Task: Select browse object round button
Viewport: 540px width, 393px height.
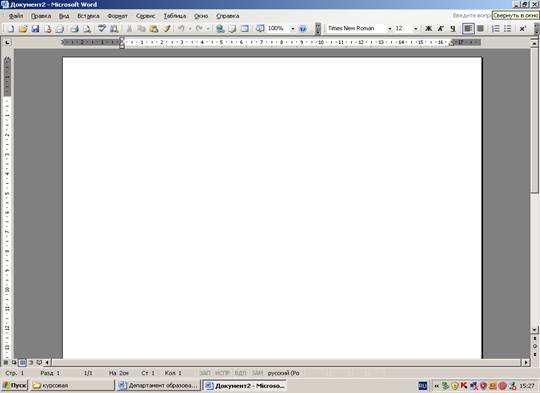Action: pos(534,346)
